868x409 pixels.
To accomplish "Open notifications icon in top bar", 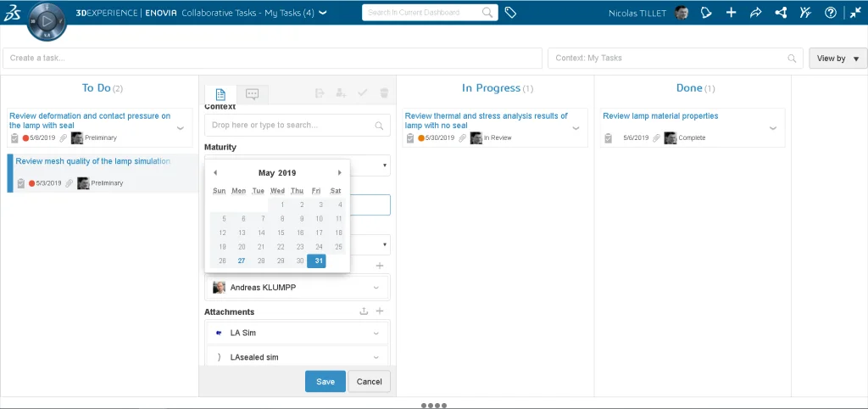I will click(x=706, y=13).
